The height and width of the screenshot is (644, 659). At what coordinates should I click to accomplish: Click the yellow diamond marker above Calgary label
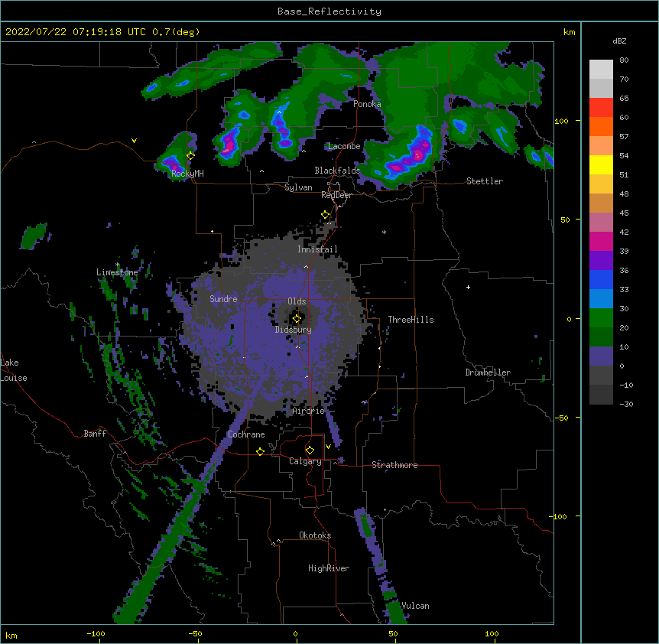310,450
